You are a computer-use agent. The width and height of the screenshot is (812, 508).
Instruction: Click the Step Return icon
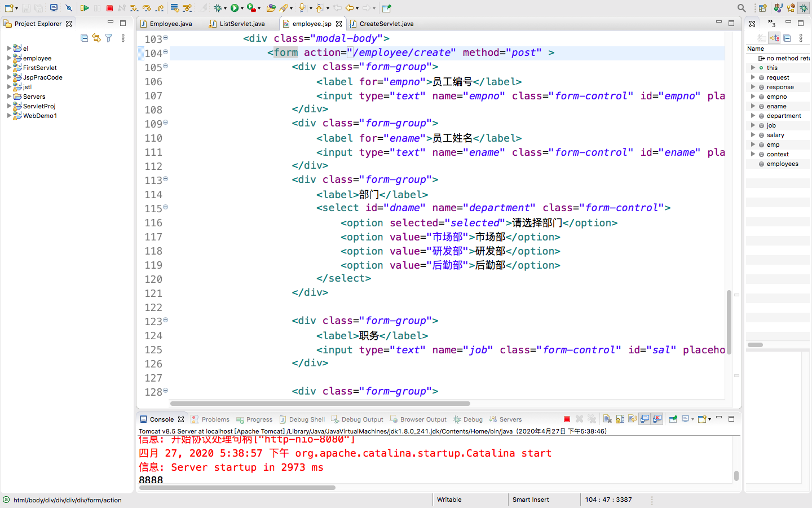160,8
